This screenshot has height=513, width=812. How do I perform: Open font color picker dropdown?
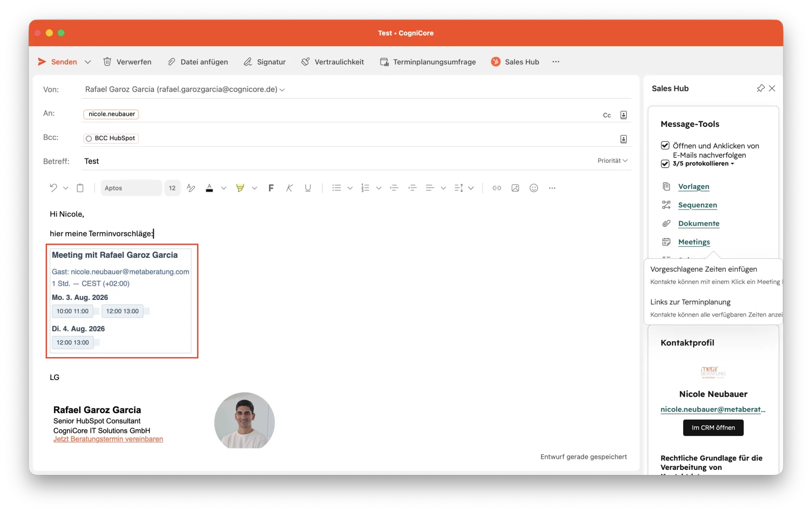[224, 188]
